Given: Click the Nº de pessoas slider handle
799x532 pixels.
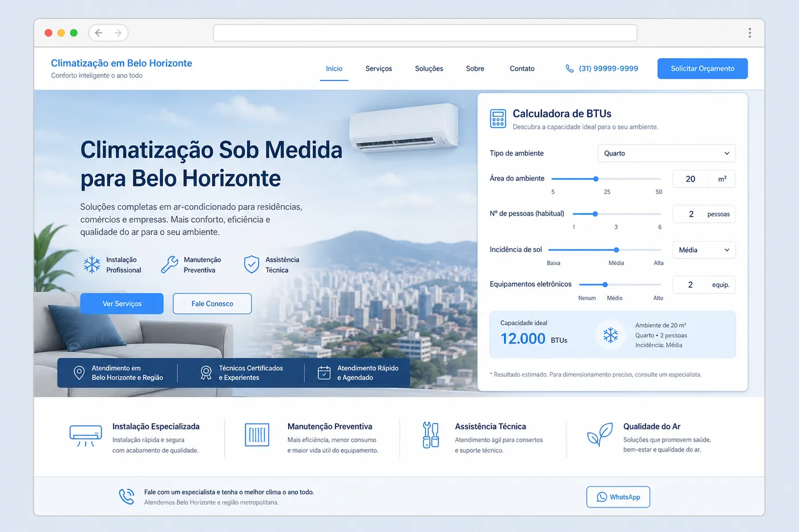Looking at the screenshot, I should 595,214.
